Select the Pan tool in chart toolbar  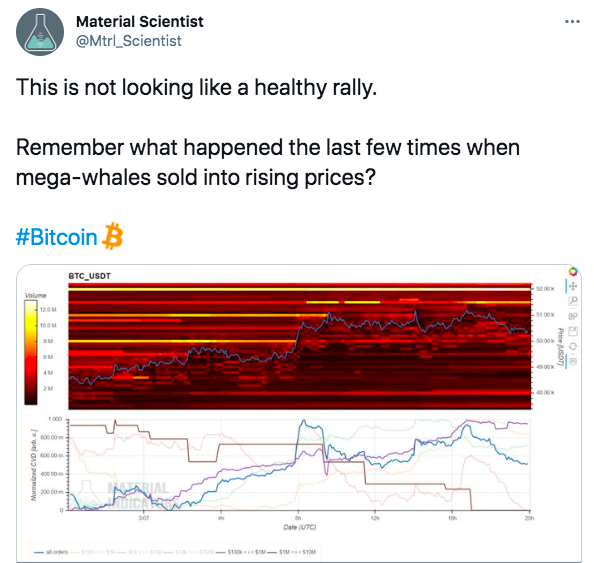point(573,286)
